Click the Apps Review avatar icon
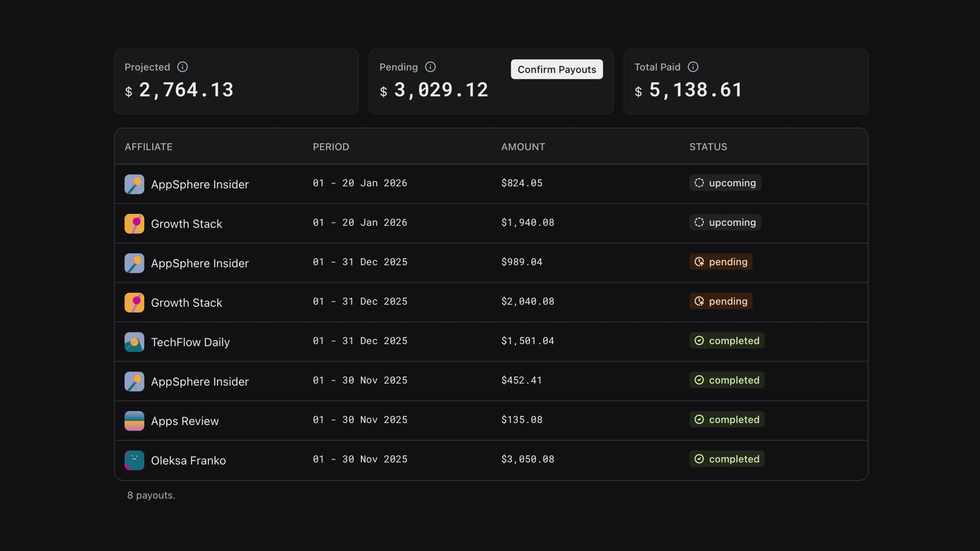The width and height of the screenshot is (980, 551). click(134, 421)
